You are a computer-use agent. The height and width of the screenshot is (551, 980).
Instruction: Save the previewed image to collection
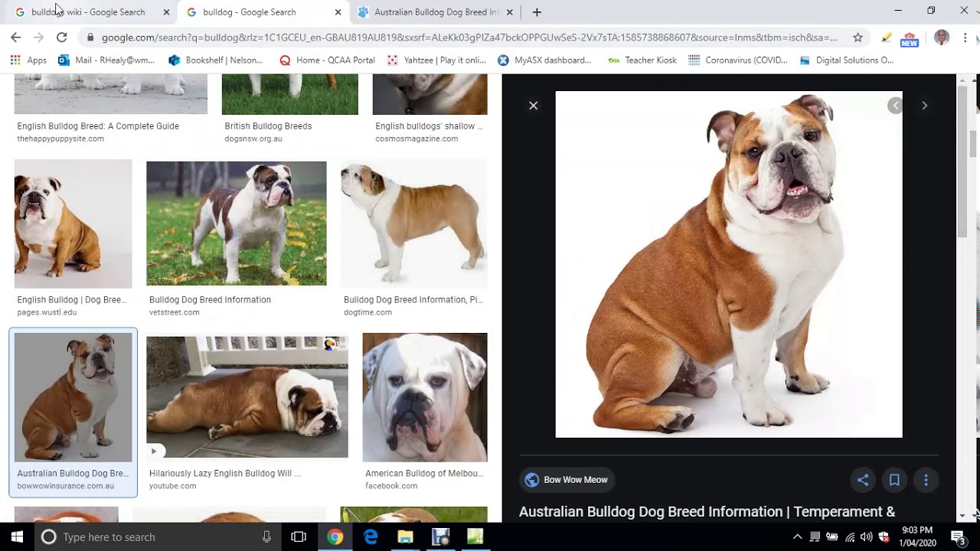point(894,480)
